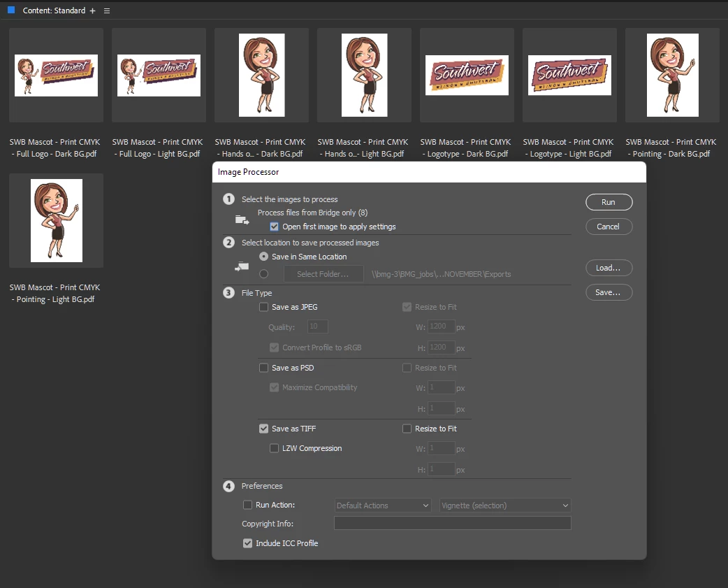Click the PSD height field
The height and width of the screenshot is (588, 728).
click(441, 408)
